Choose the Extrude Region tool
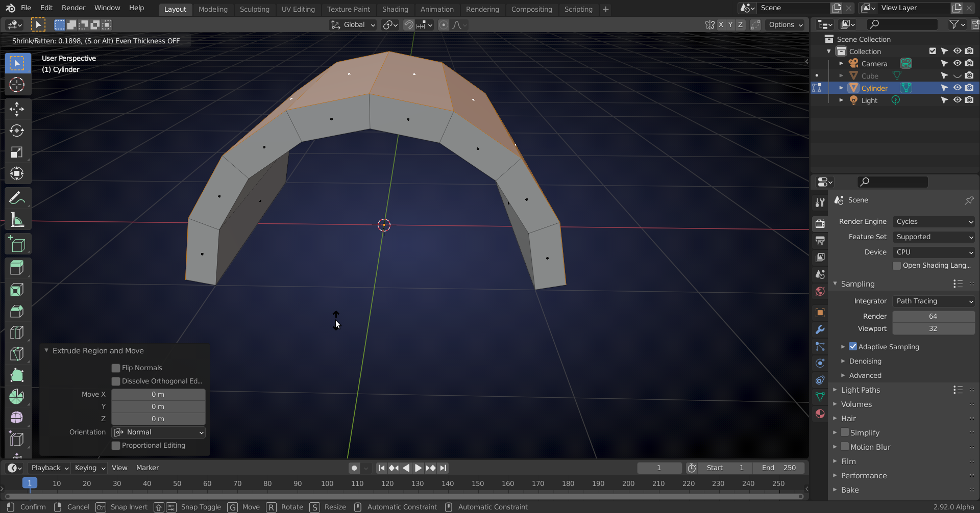This screenshot has width=980, height=513. click(17, 268)
